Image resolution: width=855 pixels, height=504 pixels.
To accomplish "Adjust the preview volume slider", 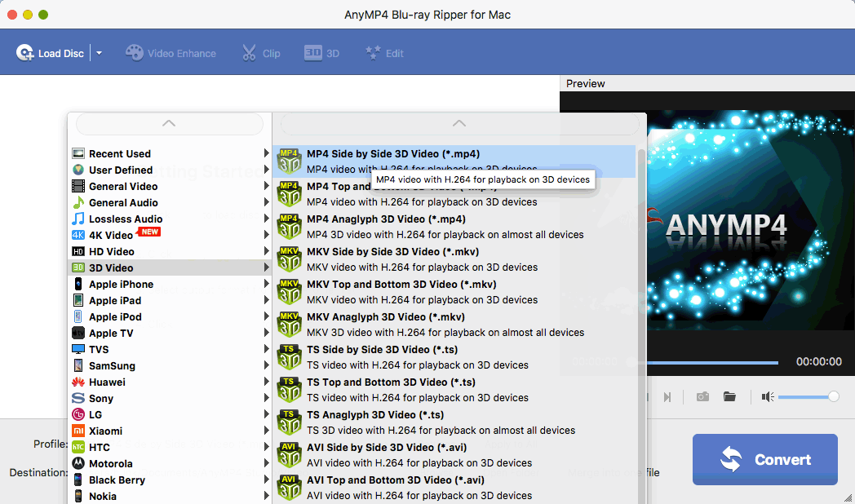I will click(x=808, y=396).
